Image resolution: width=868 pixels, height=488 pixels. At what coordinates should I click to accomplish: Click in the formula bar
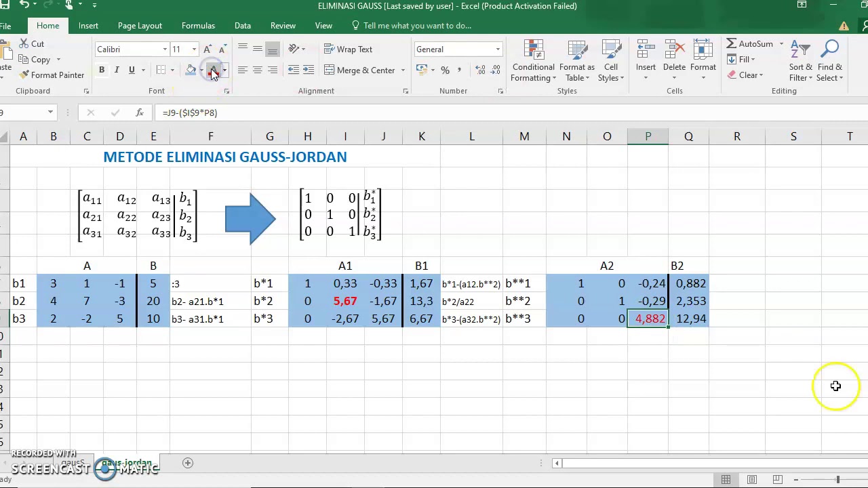[x=509, y=113]
